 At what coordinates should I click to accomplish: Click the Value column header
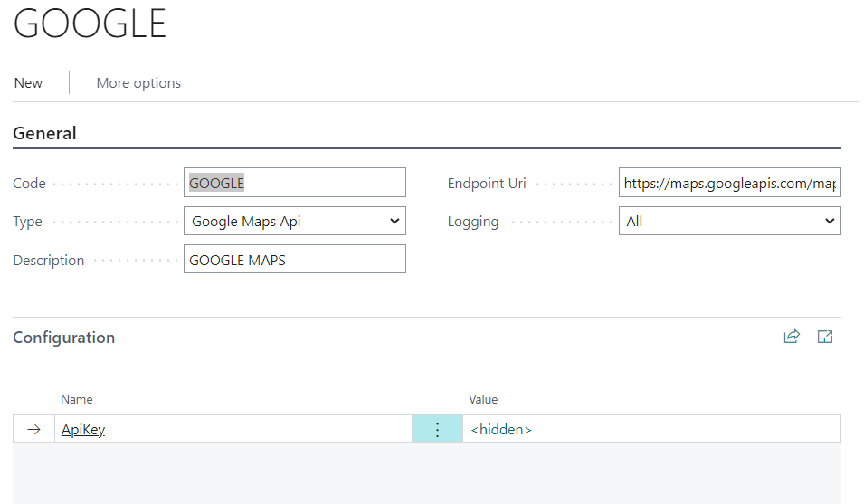483,399
